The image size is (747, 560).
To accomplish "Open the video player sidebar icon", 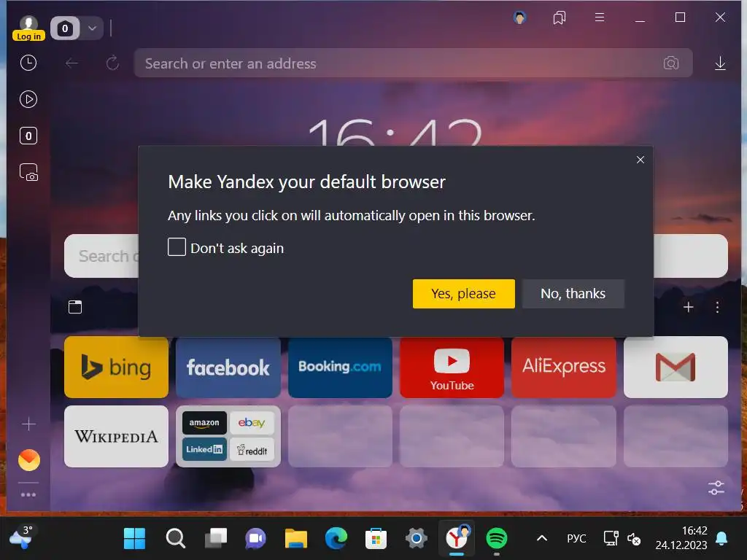I will 28,99.
